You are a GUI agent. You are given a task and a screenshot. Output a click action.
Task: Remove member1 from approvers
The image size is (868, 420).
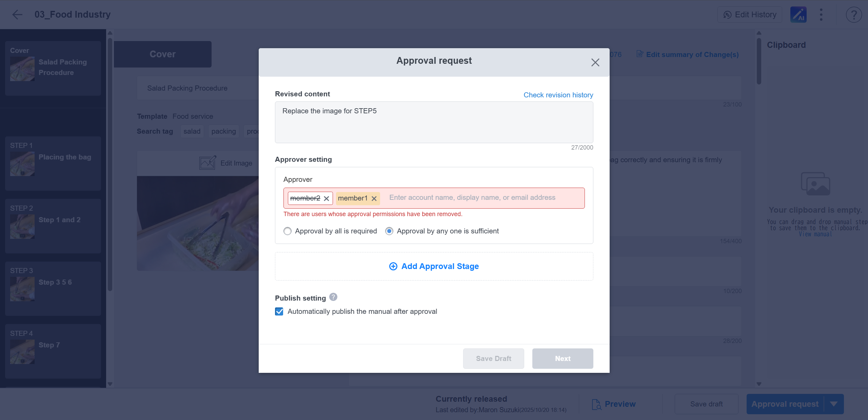click(x=374, y=198)
